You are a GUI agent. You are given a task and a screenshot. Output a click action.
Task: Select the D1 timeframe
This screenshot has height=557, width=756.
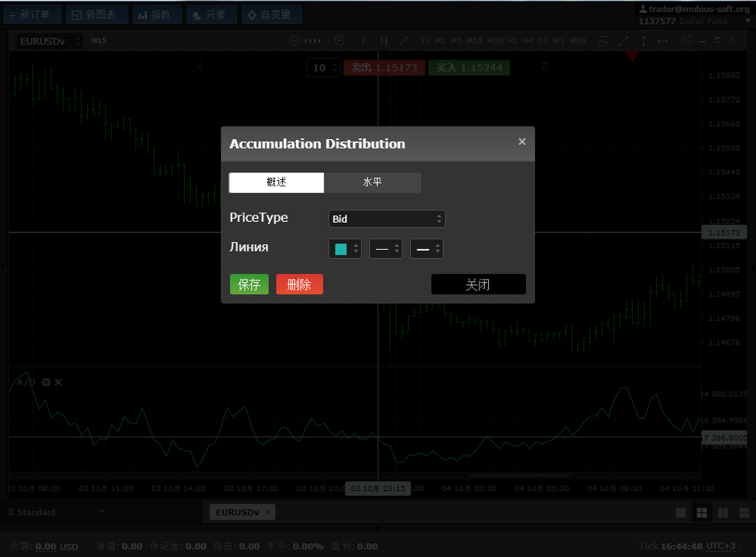pyautogui.click(x=543, y=40)
